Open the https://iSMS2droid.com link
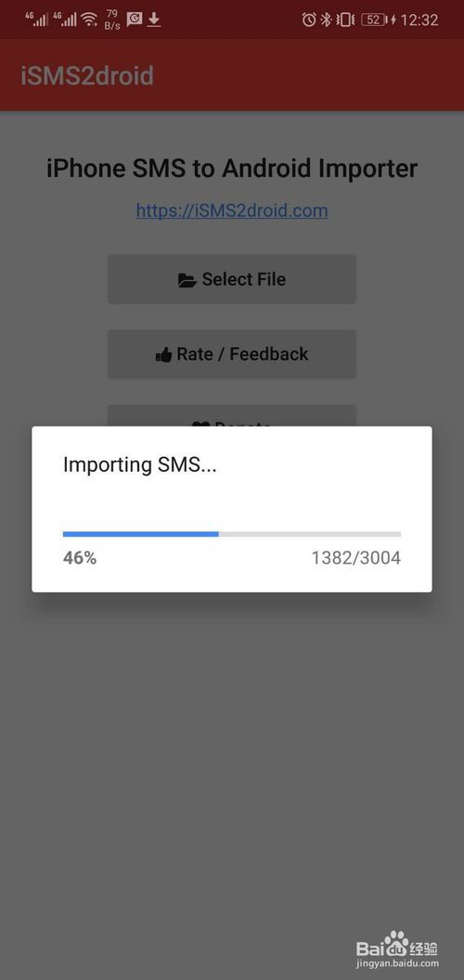 tap(232, 210)
